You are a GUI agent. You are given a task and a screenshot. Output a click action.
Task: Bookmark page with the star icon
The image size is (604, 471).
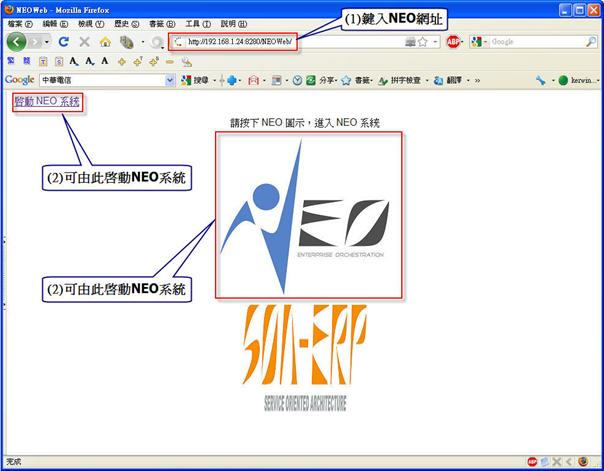pyautogui.click(x=423, y=42)
